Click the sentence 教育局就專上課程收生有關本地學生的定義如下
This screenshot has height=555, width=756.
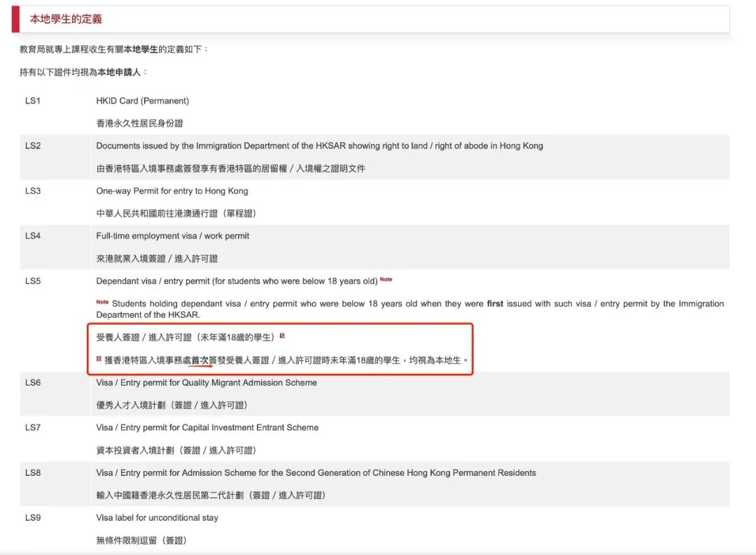[114, 49]
